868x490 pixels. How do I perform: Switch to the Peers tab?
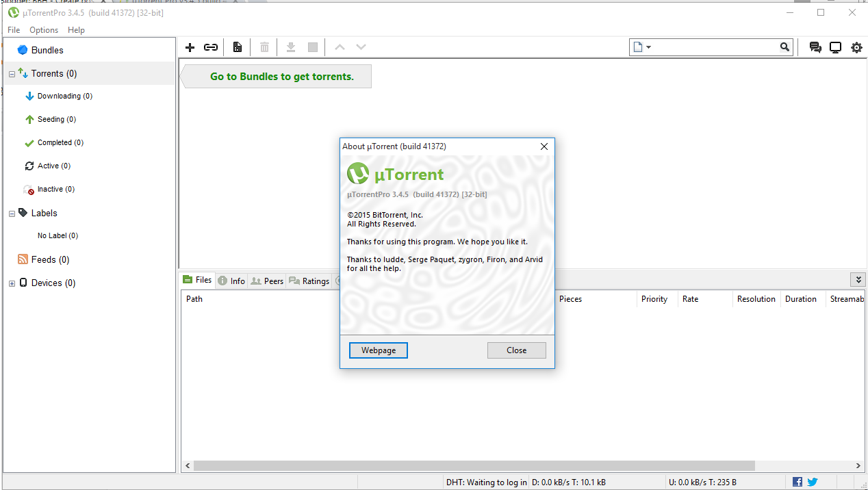click(x=267, y=281)
